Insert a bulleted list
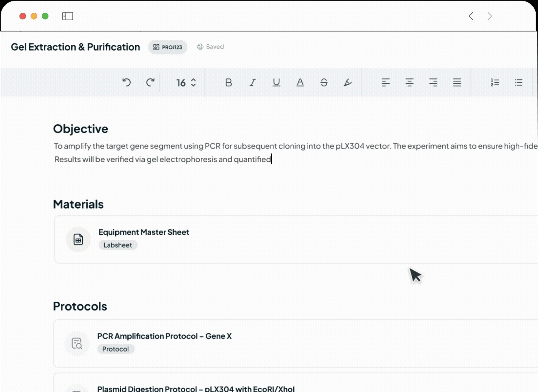This screenshot has height=392, width=538. pos(518,82)
